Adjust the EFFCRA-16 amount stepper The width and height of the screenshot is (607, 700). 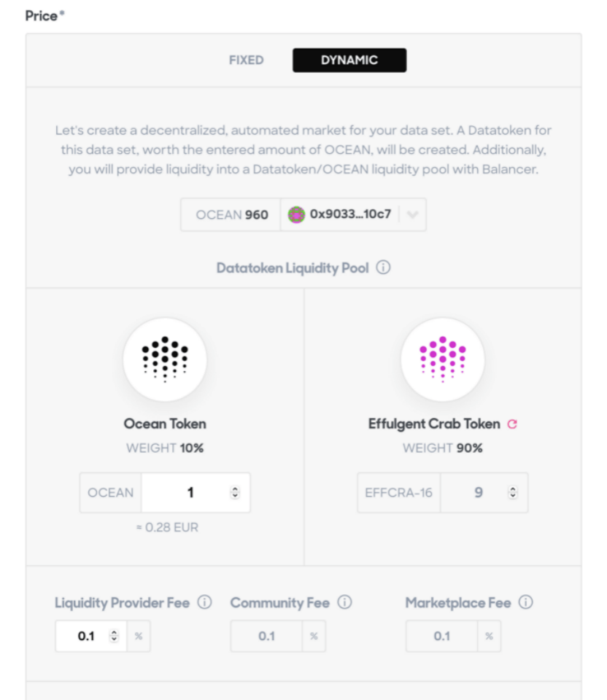[513, 493]
